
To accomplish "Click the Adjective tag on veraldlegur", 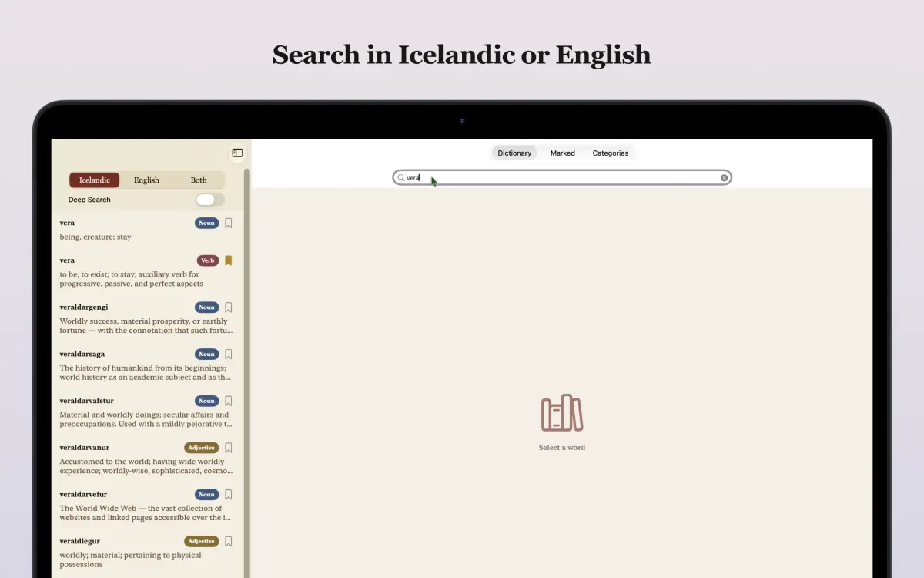I will 202,542.
